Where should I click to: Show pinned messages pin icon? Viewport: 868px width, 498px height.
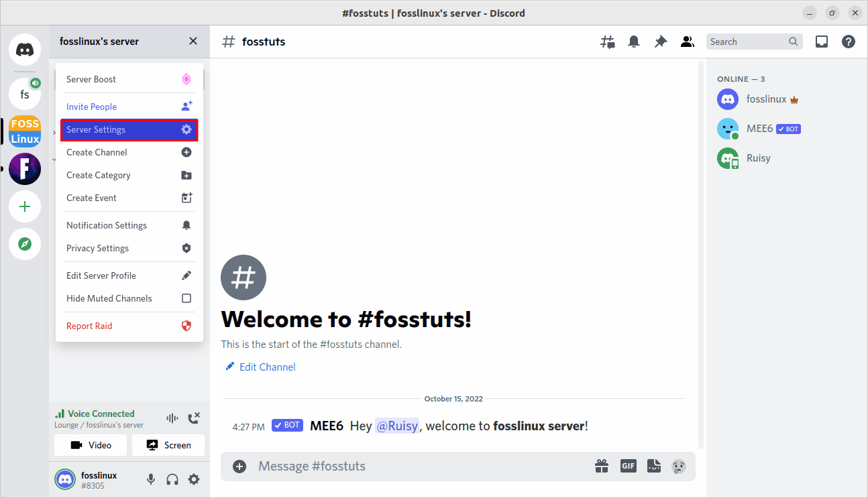(661, 42)
